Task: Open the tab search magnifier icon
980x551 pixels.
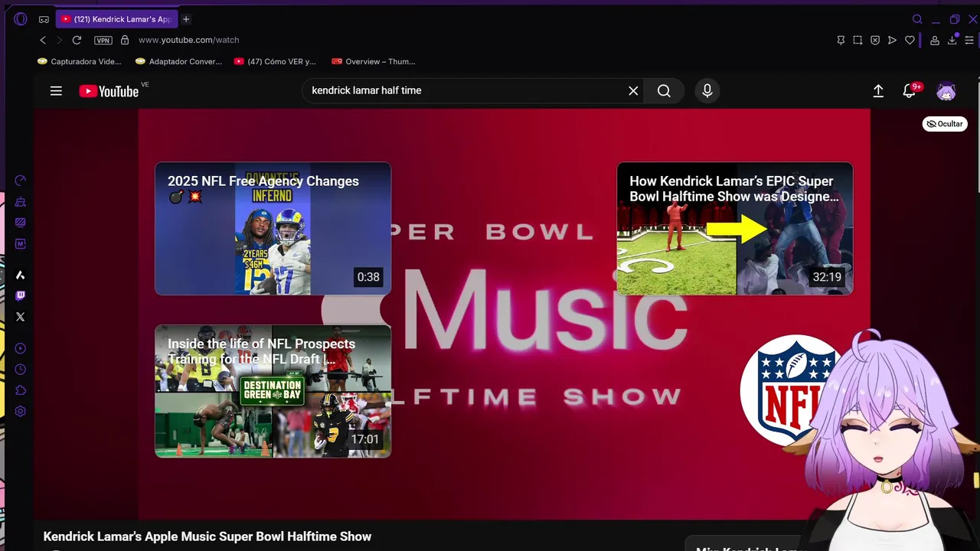Action: point(917,19)
